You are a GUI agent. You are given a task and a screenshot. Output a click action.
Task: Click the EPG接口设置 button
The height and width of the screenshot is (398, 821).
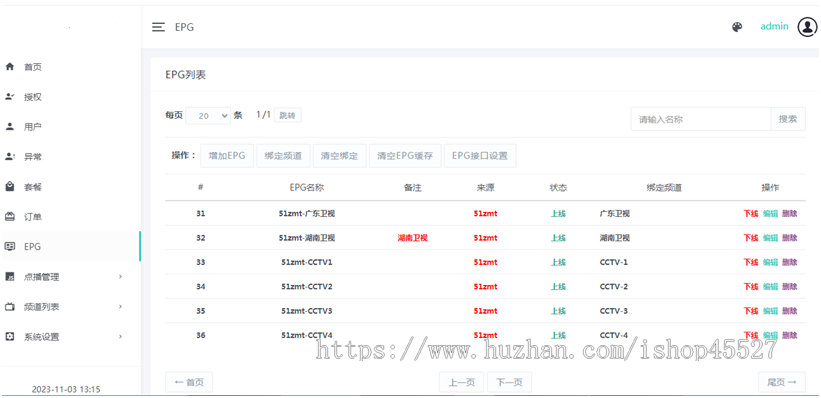point(480,156)
